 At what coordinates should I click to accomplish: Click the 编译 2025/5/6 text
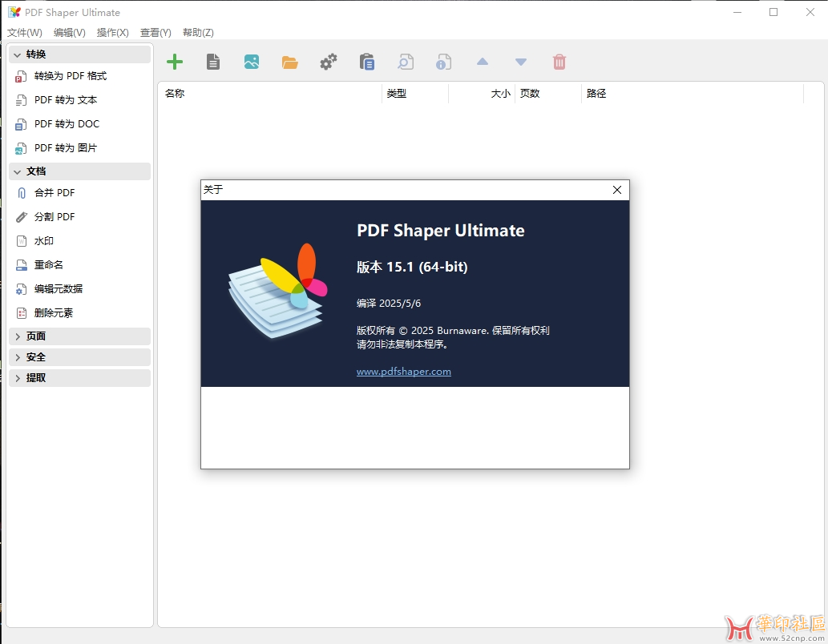(389, 304)
